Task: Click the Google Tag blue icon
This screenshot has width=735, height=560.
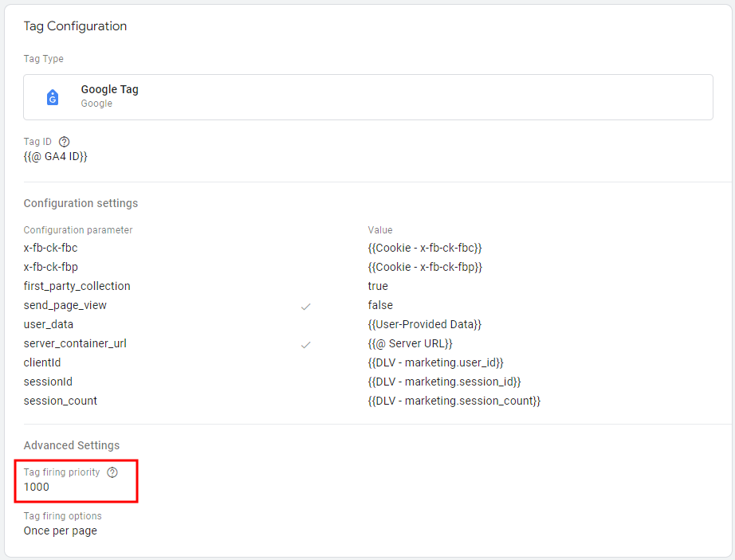Action: [53, 97]
